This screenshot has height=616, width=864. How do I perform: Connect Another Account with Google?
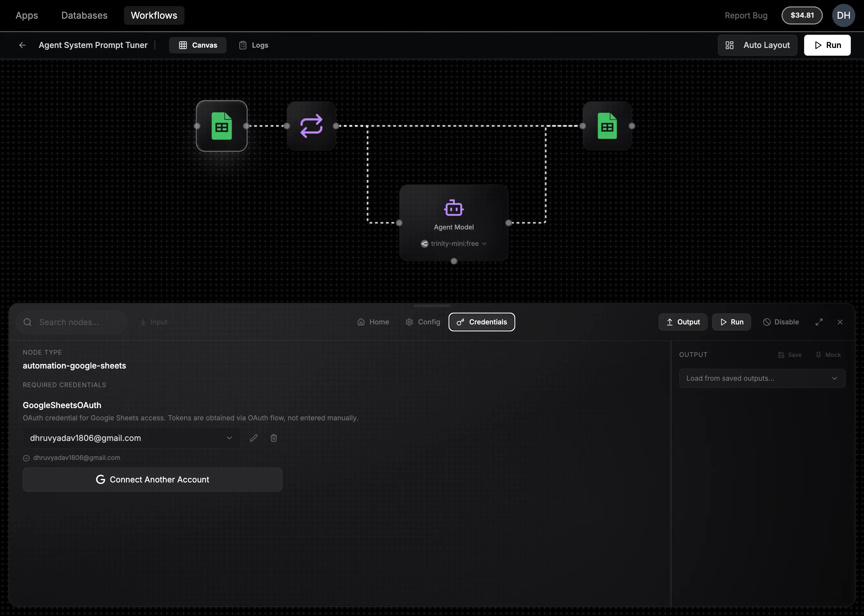tap(152, 479)
